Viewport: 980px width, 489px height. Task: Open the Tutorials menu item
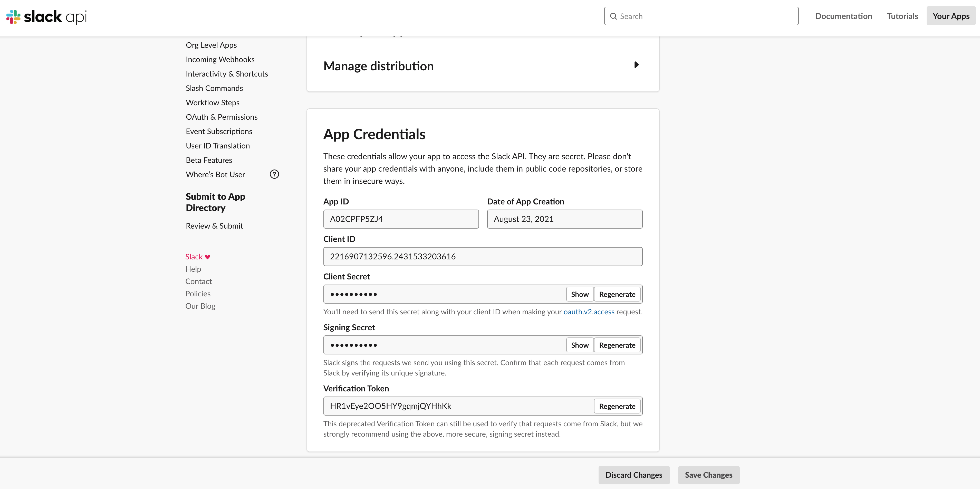(x=902, y=16)
